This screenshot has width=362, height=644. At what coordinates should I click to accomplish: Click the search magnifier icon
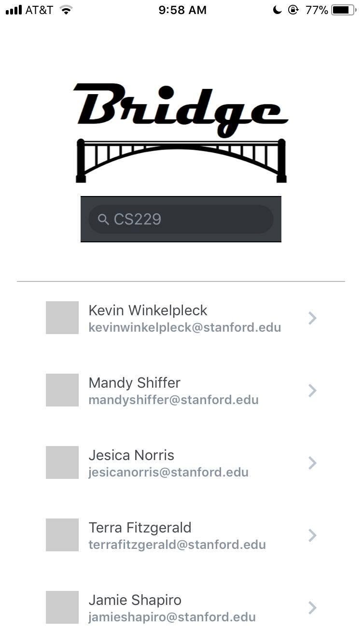(103, 220)
